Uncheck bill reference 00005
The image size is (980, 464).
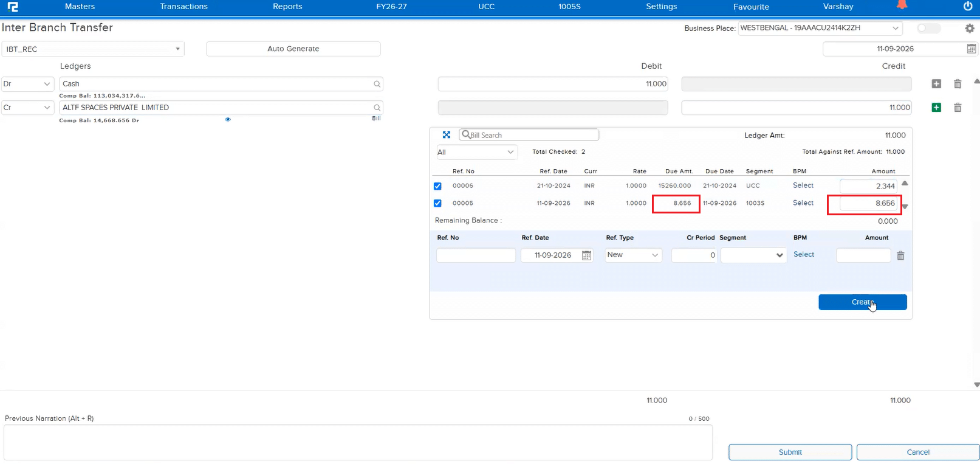coord(437,203)
